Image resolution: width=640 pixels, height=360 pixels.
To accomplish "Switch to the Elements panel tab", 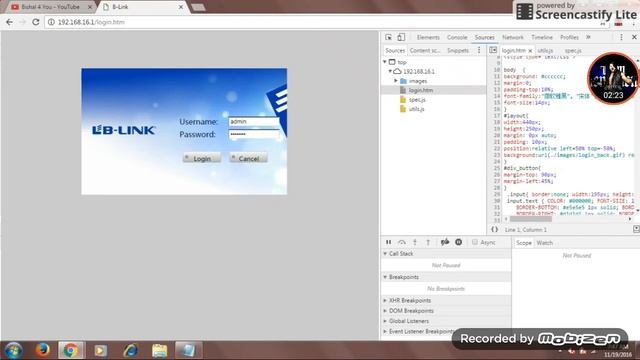I will click(x=428, y=37).
